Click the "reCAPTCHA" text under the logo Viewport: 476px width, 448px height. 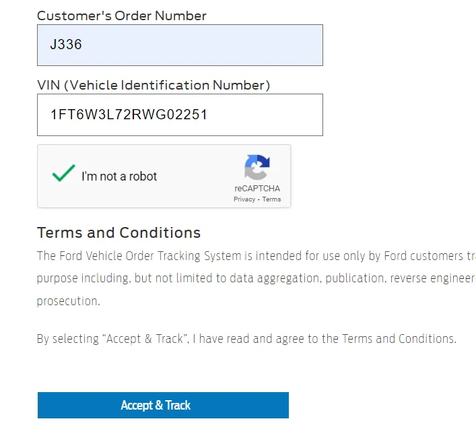257,189
